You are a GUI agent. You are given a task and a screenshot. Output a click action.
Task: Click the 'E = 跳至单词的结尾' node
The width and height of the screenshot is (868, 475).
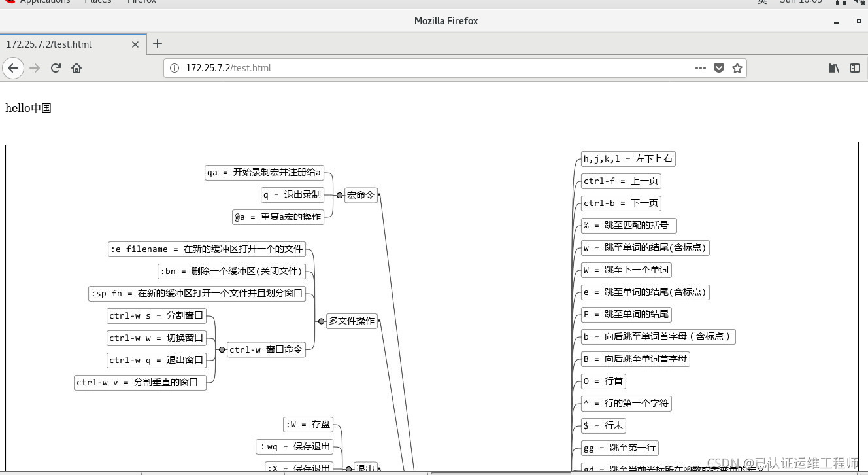[626, 315]
